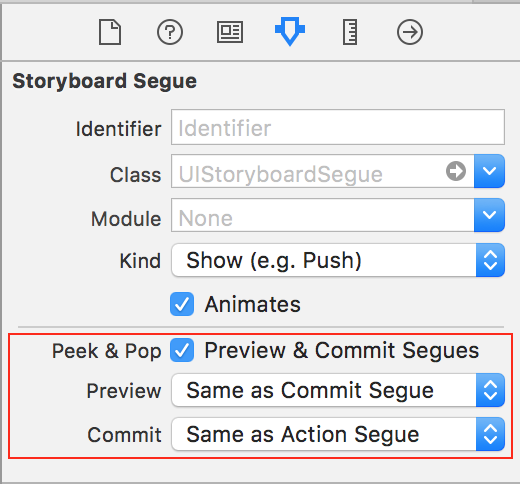Toggle Preview & Commit Segues checkbox

click(182, 350)
